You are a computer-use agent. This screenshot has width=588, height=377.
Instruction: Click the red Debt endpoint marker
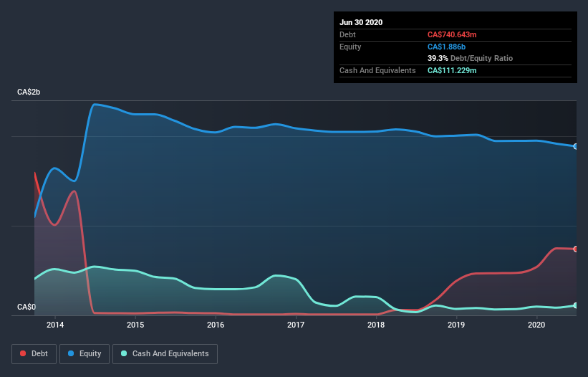click(576, 249)
